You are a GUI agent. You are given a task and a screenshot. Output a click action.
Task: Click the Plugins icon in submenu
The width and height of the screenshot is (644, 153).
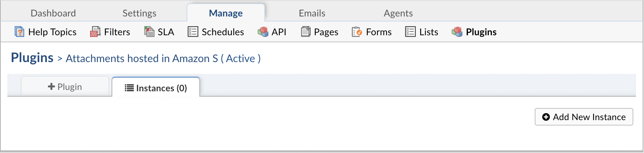(457, 32)
